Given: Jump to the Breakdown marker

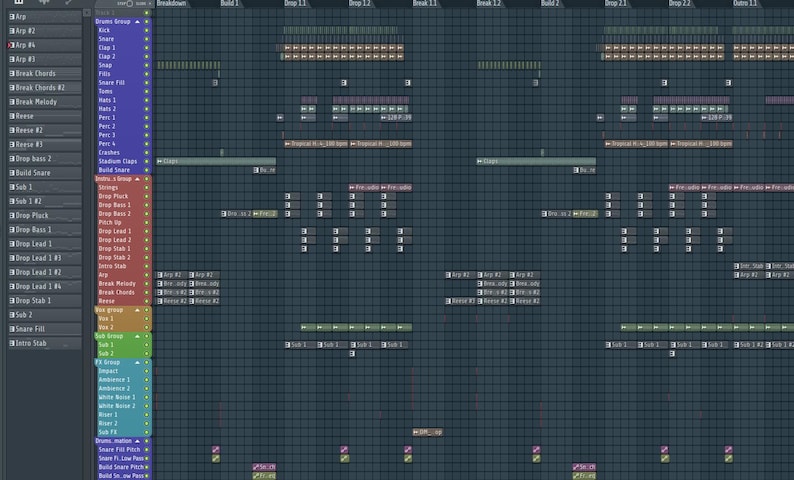Looking at the screenshot, I should [x=172, y=4].
